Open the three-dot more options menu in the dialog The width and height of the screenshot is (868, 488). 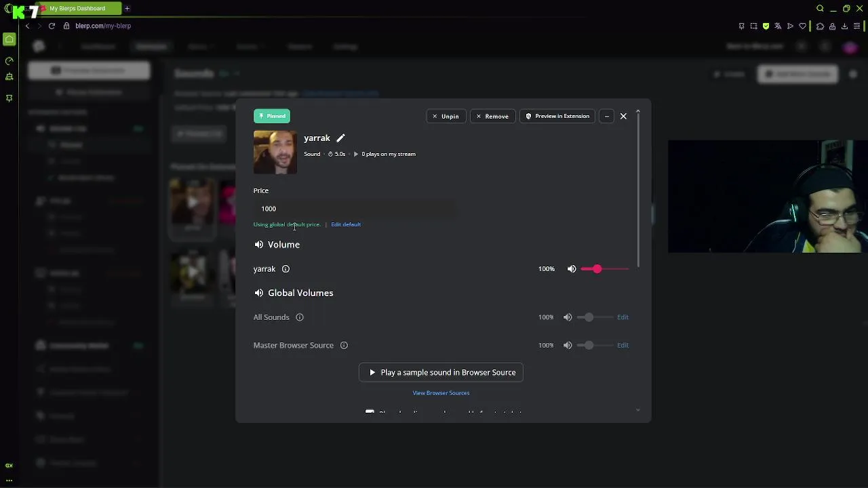pyautogui.click(x=607, y=116)
